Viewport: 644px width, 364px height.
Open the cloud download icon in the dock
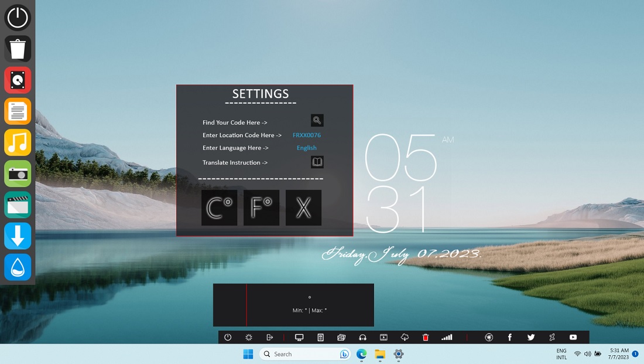click(x=404, y=337)
